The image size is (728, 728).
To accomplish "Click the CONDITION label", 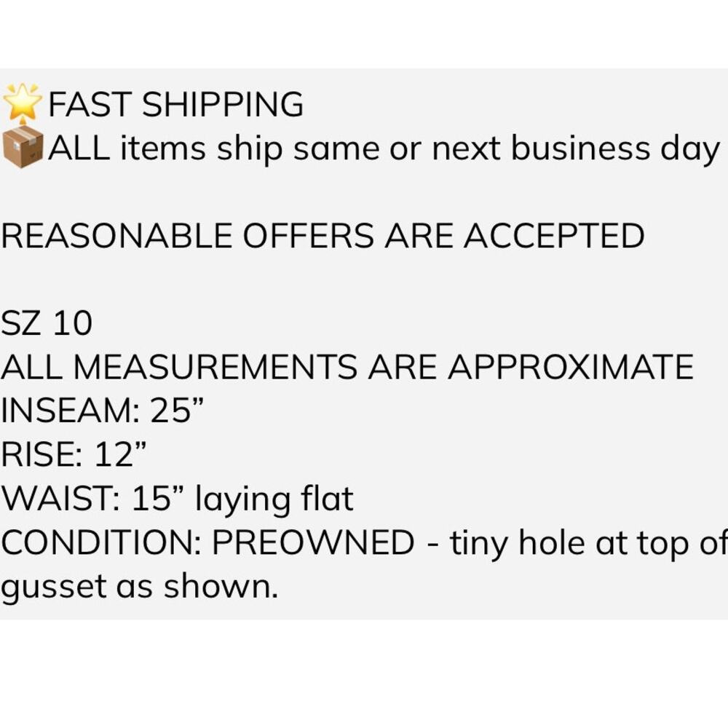I will coord(98,542).
